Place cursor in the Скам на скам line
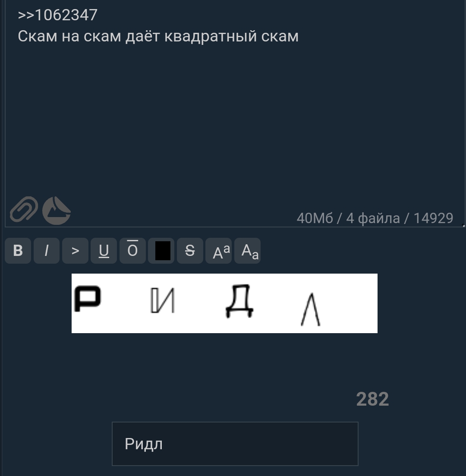The image size is (466, 476). coord(158,36)
